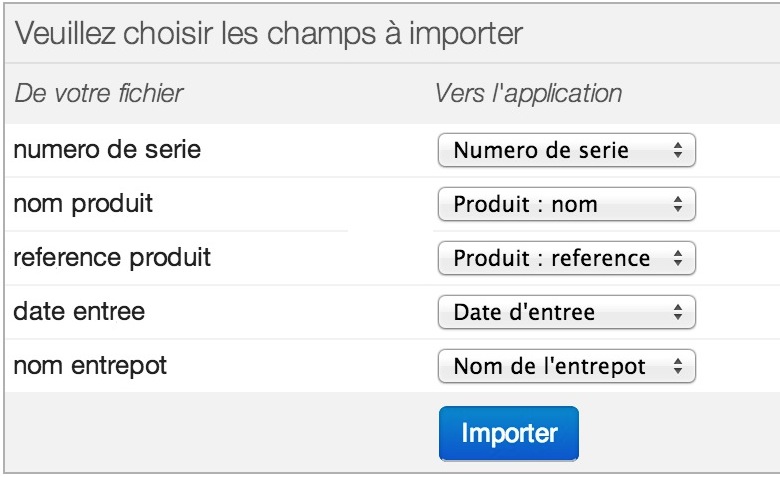Click the 'nom entrepot' row label
Viewport: 780px width, 477px height.
coord(90,367)
